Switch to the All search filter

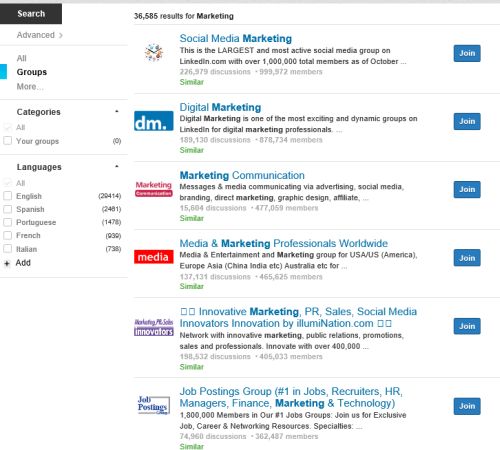[x=22, y=58]
